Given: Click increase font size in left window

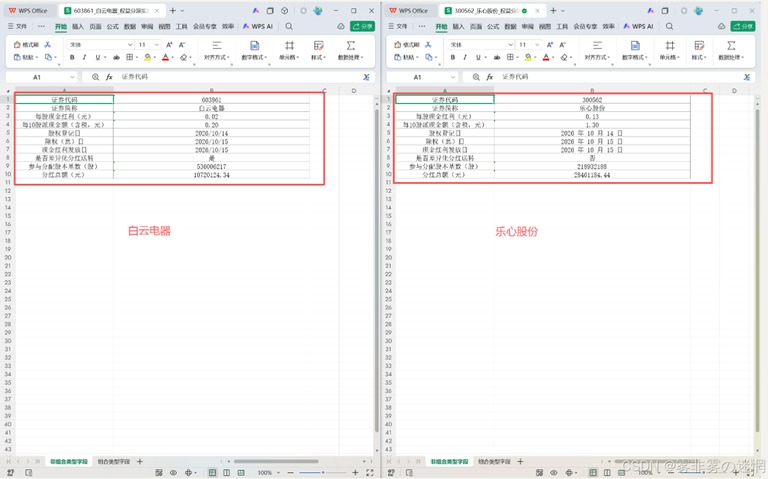Looking at the screenshot, I should [x=169, y=45].
